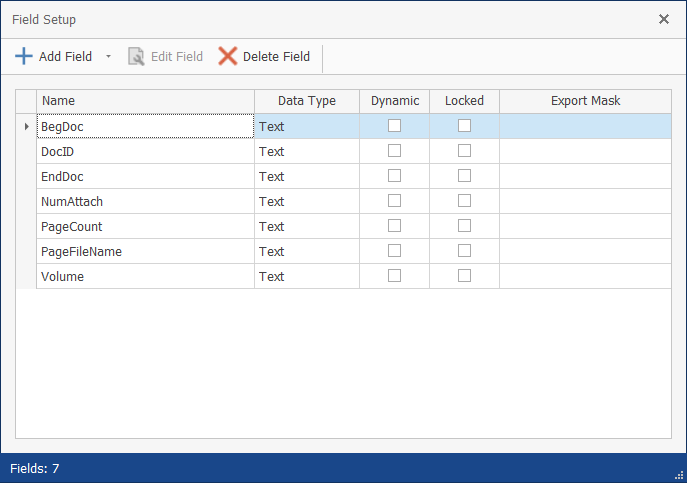Click the Add Field label

(x=65, y=57)
